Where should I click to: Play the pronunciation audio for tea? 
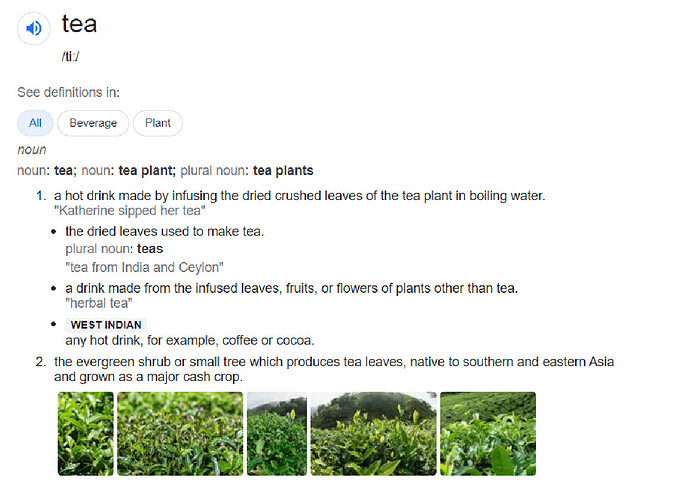click(x=33, y=28)
